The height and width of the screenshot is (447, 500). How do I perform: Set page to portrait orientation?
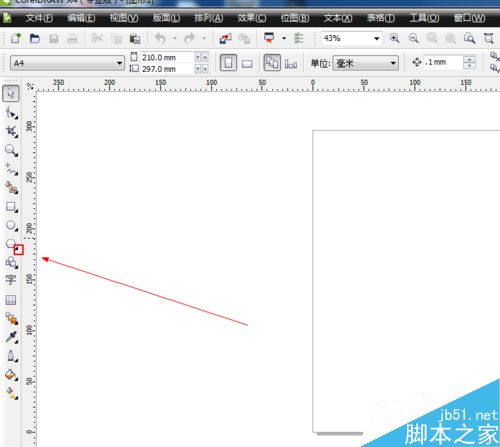[228, 63]
